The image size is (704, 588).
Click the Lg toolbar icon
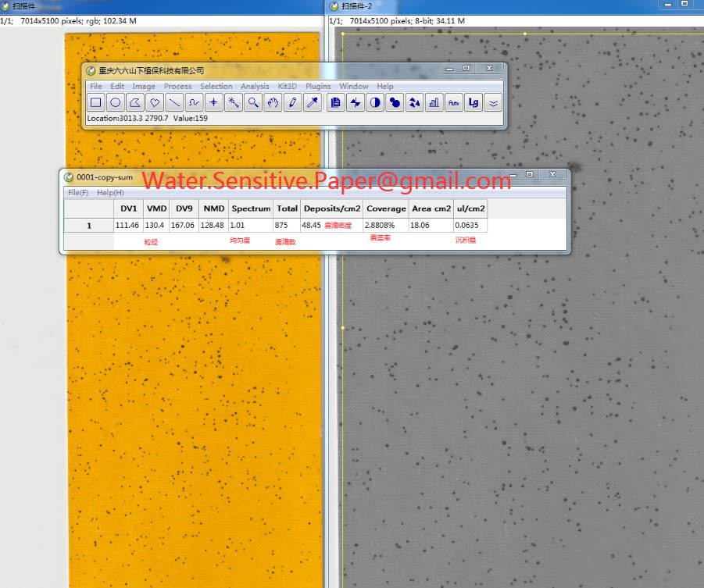point(474,103)
